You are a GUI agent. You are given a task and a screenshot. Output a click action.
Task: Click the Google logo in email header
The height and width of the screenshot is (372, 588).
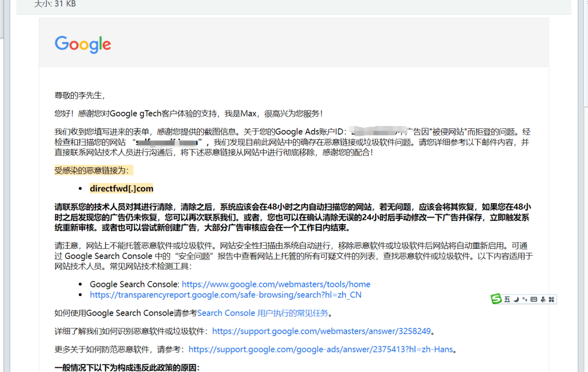[x=83, y=44]
